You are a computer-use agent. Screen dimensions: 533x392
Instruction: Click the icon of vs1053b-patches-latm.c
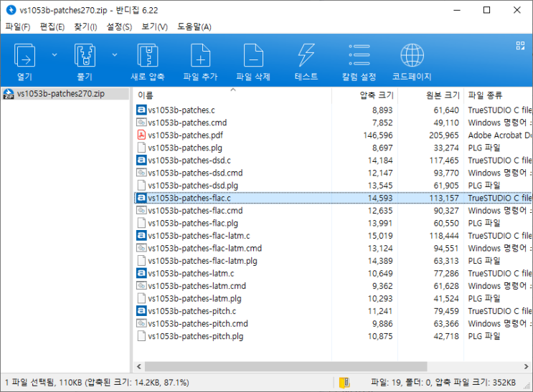point(141,273)
